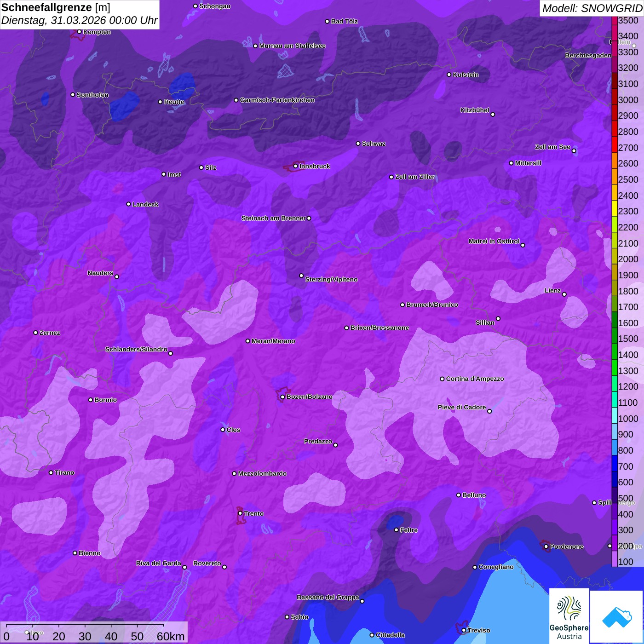Viewport: 644px width, 644px height.
Task: Select the 'Meran/Merano' label
Action: [273, 341]
